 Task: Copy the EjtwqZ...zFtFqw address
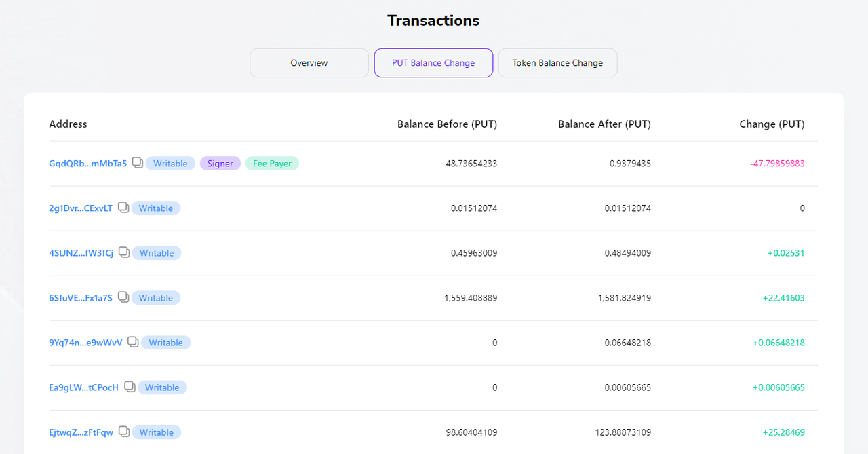(123, 432)
